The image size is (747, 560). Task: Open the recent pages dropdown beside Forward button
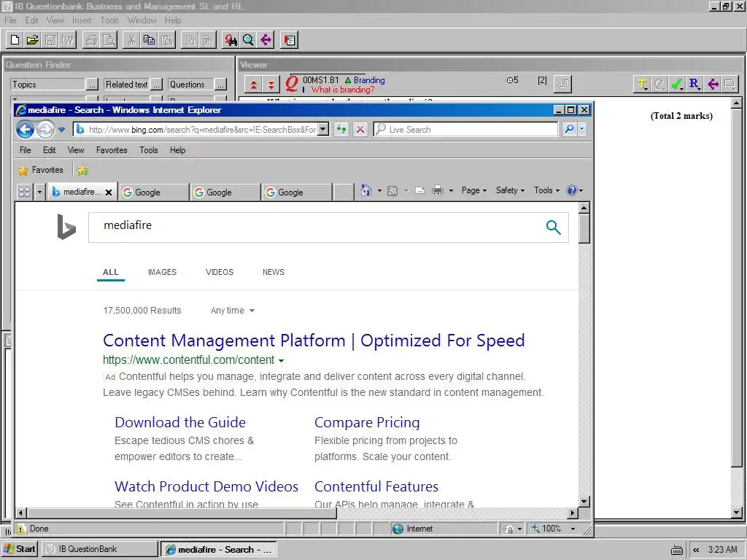click(x=61, y=130)
